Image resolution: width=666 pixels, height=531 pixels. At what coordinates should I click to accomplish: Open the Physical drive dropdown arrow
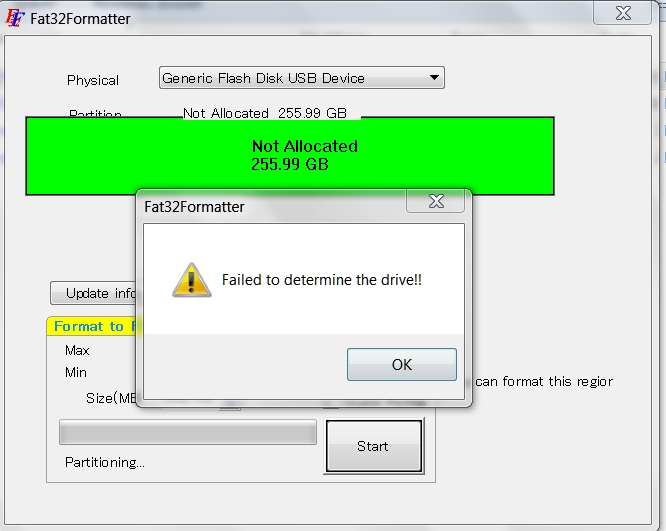tap(434, 78)
